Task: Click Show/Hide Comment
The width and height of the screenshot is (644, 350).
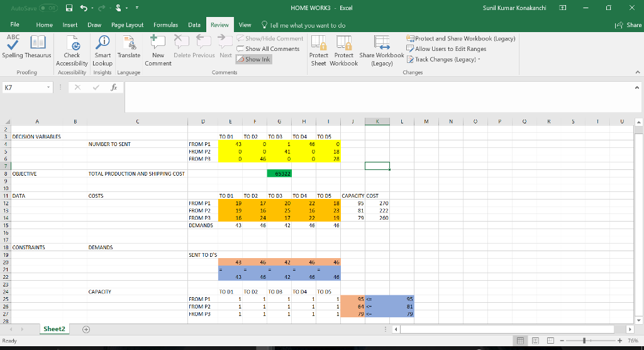Action: pyautogui.click(x=270, y=38)
